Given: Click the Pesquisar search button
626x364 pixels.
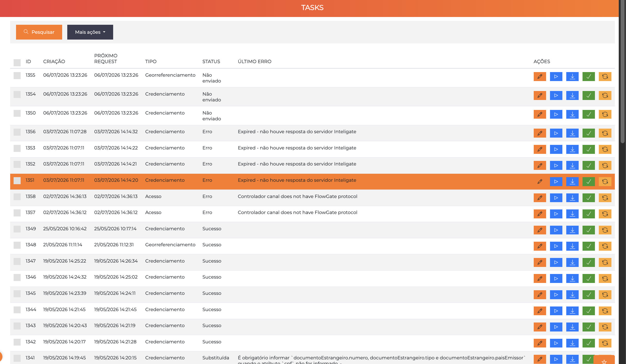Looking at the screenshot, I should pyautogui.click(x=39, y=32).
